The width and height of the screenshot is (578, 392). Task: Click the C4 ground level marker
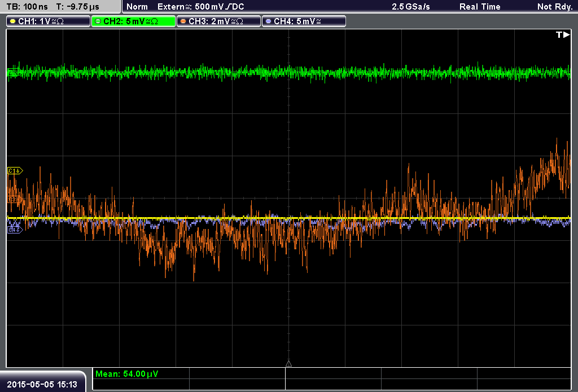(x=15, y=230)
